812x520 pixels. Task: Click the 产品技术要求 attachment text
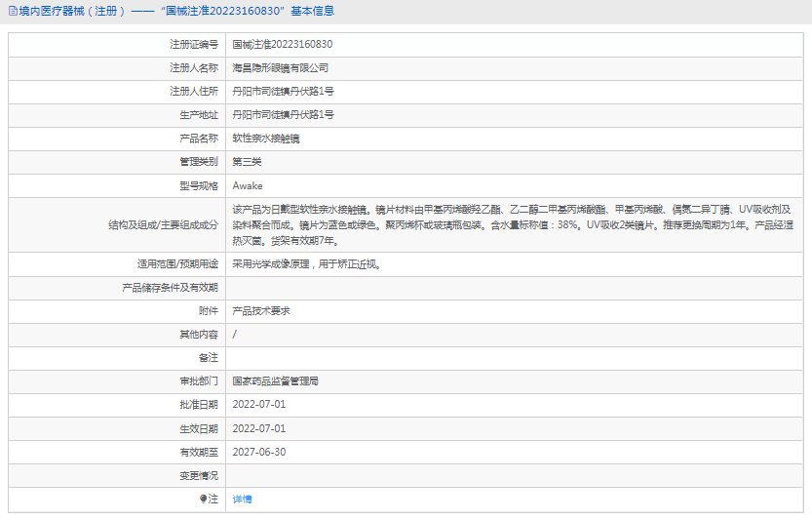tap(261, 311)
